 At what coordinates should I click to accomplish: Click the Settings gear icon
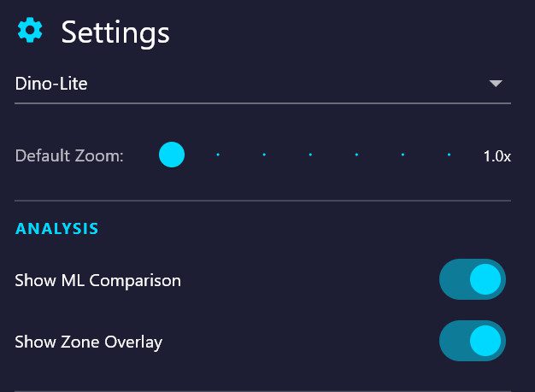[x=31, y=32]
